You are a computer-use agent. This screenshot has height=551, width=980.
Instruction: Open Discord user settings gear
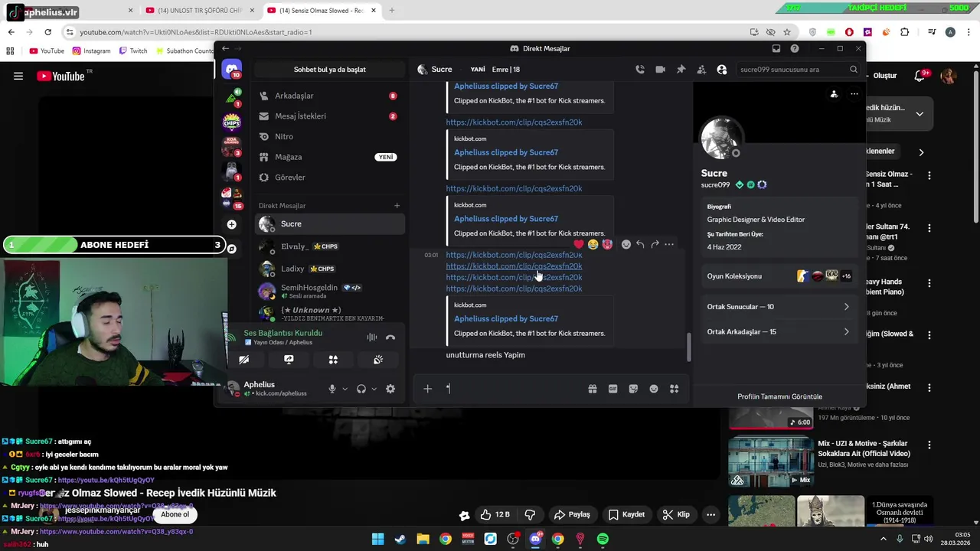point(390,390)
